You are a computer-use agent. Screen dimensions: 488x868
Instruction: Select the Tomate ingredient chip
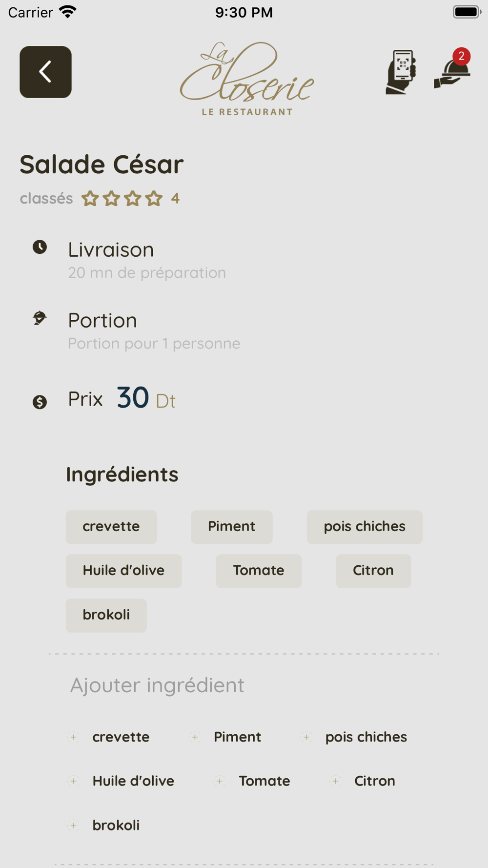click(x=259, y=571)
